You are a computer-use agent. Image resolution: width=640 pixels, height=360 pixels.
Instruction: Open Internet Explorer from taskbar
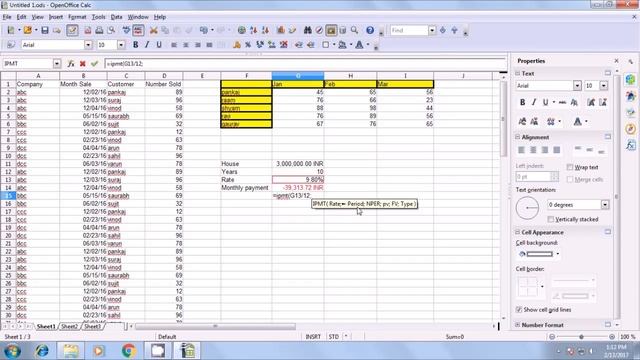pyautogui.click(x=42, y=351)
